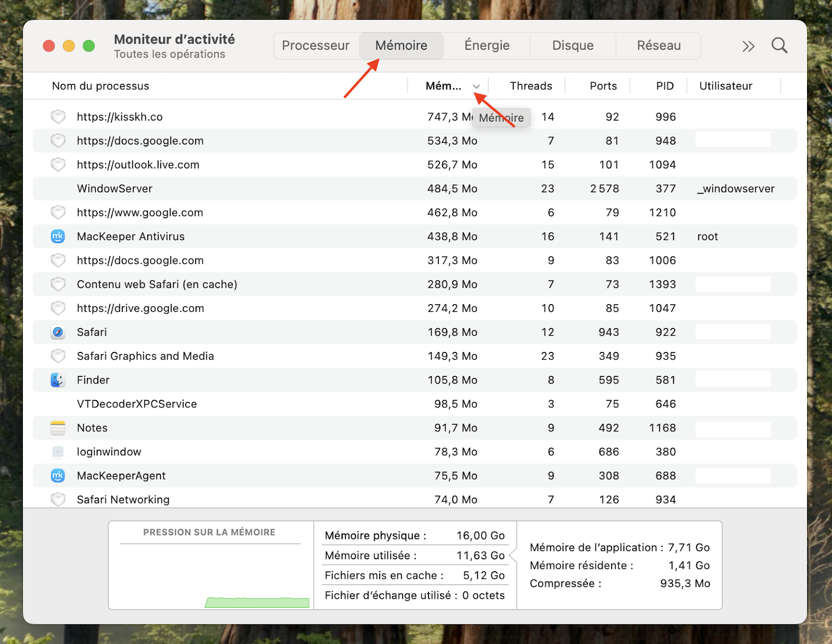Click the Notes app icon

58,428
